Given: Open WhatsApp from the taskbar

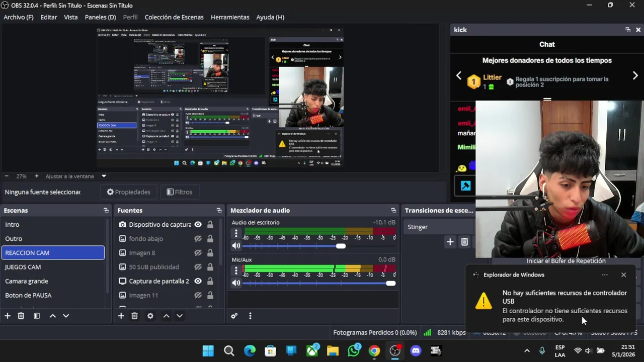Looking at the screenshot, I should pos(354,351).
